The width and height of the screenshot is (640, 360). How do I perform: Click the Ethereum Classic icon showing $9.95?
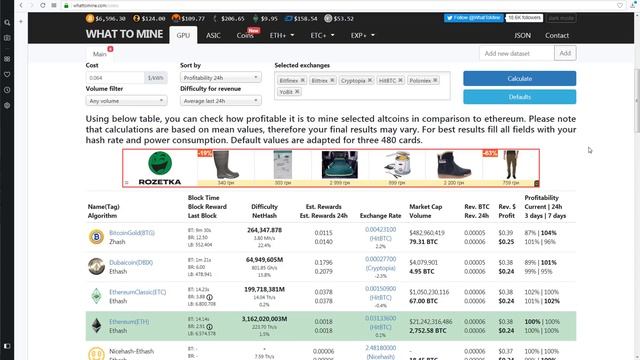[256, 18]
